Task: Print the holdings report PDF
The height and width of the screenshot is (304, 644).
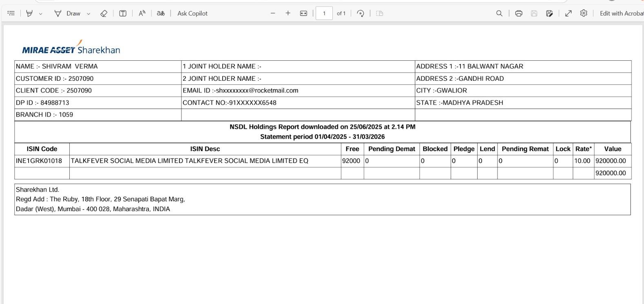Action: (519, 13)
